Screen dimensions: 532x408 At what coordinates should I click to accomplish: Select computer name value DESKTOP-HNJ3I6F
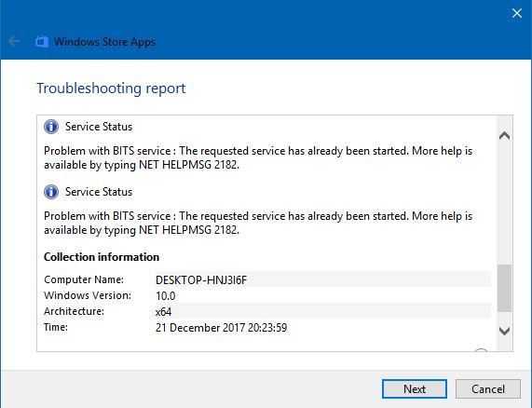click(201, 279)
